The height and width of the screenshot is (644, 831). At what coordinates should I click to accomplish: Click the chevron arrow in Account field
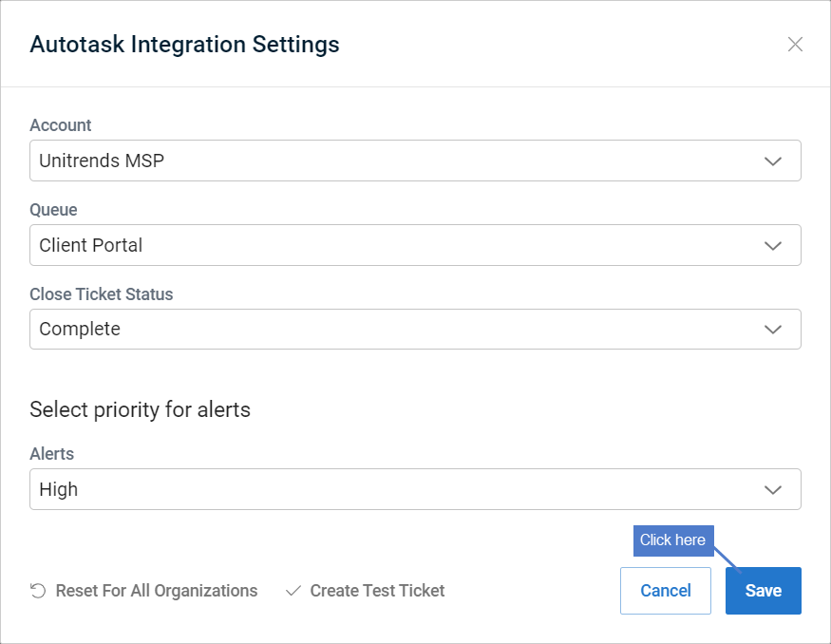[773, 161]
